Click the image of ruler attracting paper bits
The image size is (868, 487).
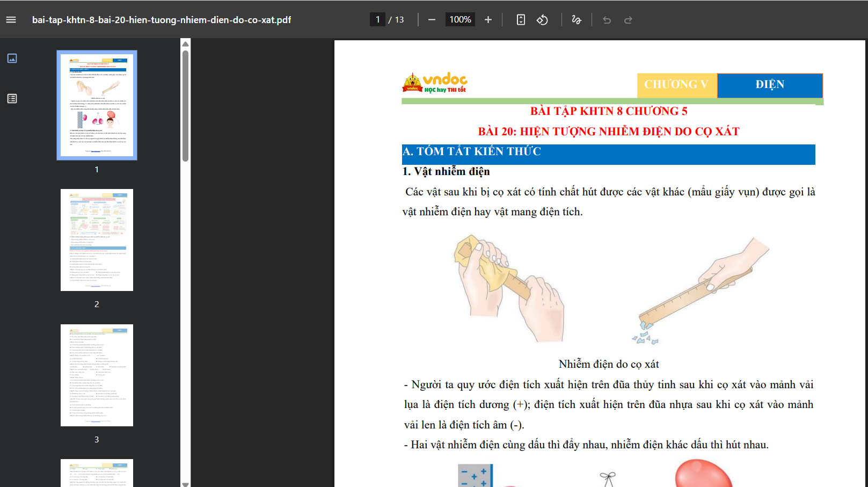[701, 290]
